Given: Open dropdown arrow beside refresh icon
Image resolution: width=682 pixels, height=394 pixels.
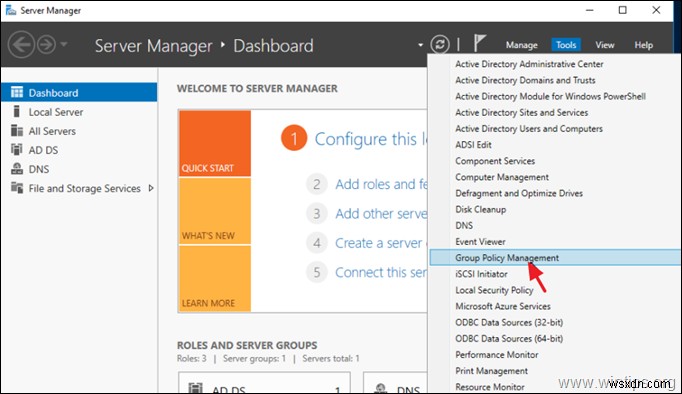Looking at the screenshot, I should tap(420, 45).
